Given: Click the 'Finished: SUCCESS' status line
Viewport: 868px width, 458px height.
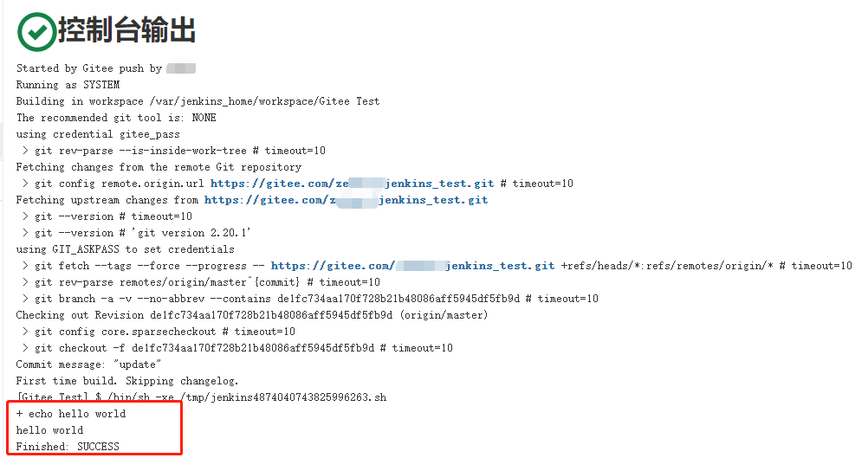Looking at the screenshot, I should [x=68, y=447].
